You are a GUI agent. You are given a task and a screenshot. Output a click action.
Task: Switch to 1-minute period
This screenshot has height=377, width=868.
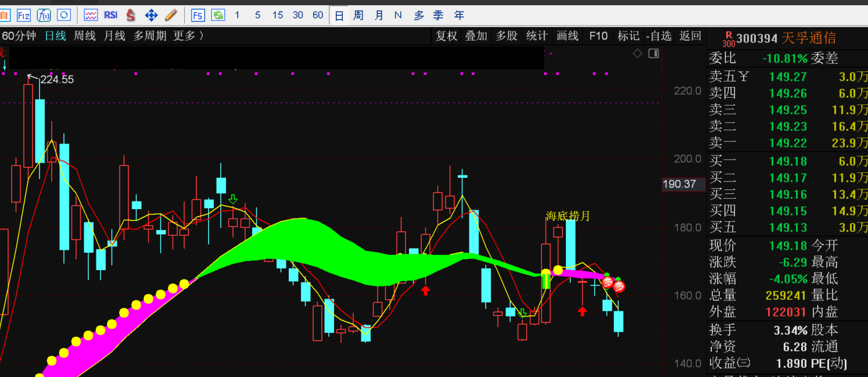point(237,15)
